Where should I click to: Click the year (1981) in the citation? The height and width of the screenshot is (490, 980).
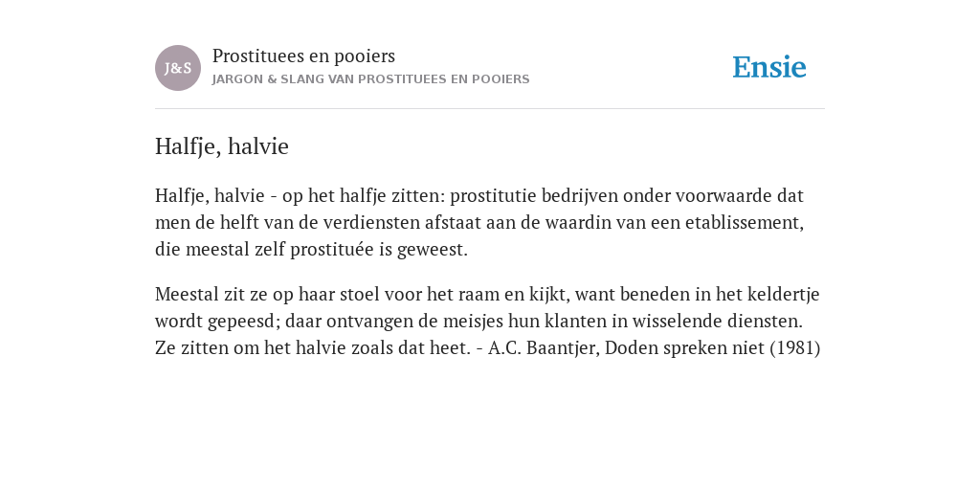tap(795, 347)
